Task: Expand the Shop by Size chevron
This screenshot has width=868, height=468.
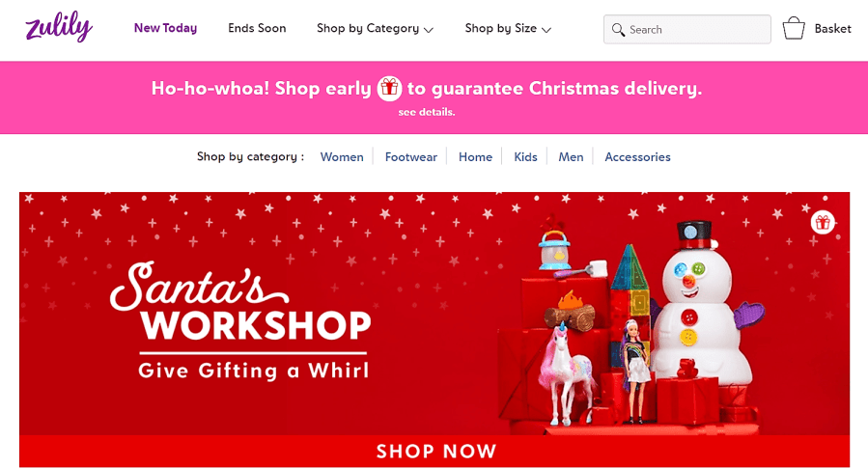Action: (x=546, y=30)
